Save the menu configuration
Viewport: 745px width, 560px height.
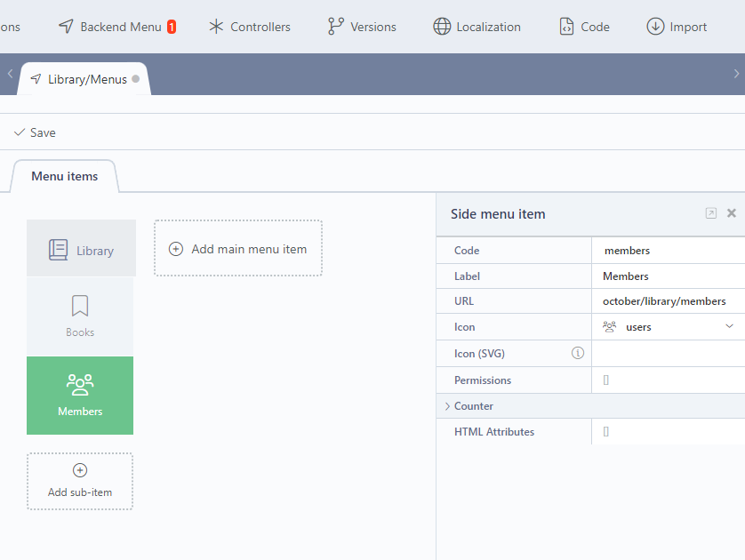[x=35, y=132]
